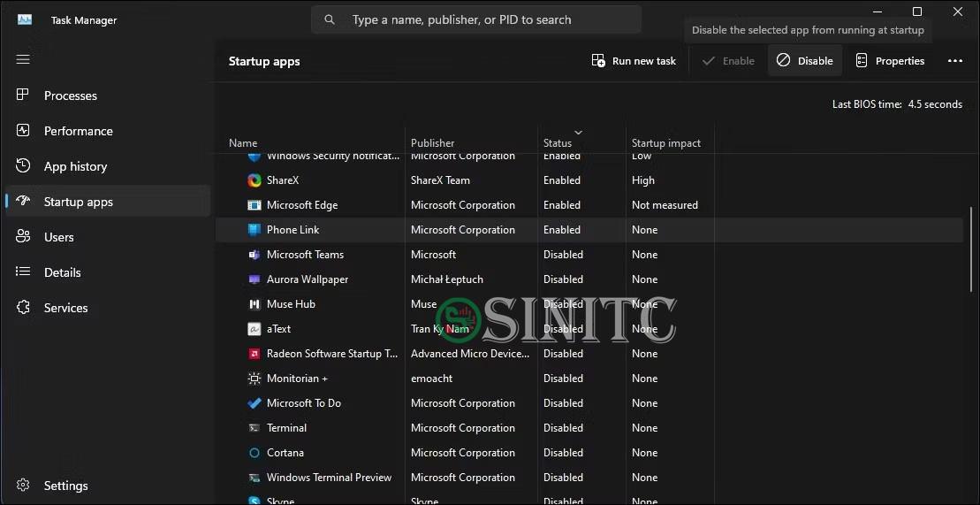
Task: Click Enabled status of Phone Link
Action: [x=562, y=230]
